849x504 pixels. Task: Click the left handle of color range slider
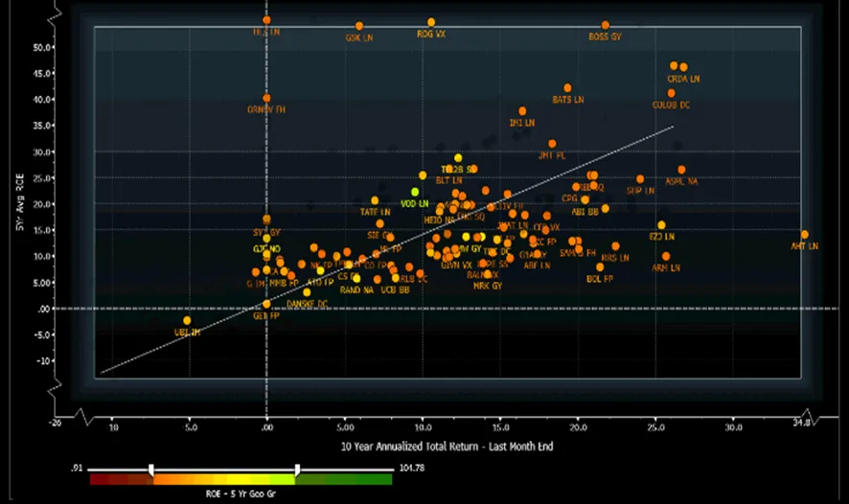150,470
